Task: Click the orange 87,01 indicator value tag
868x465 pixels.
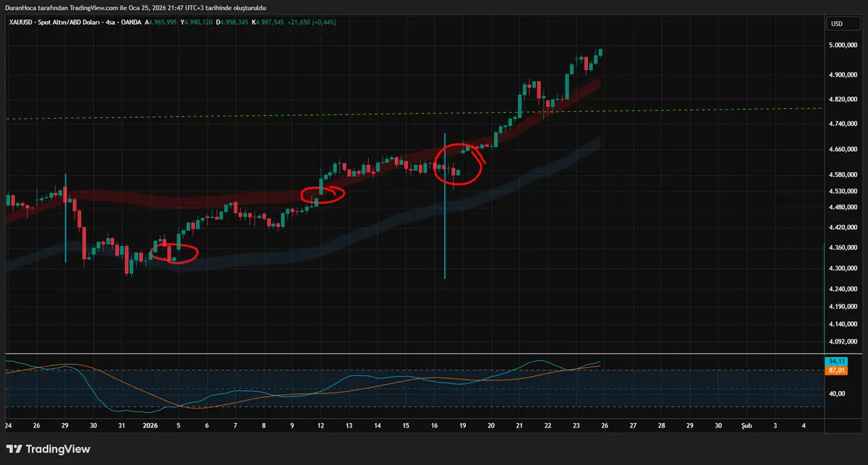Action: point(838,370)
